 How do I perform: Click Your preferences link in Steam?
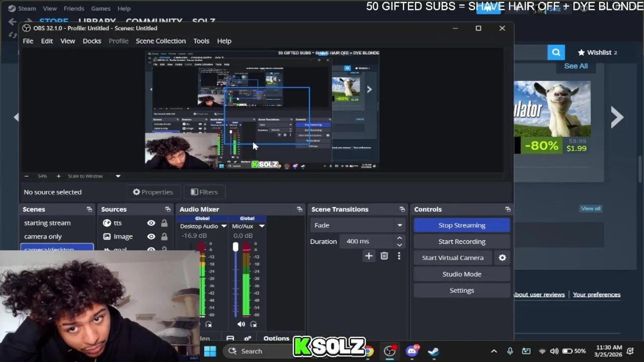pos(597,295)
